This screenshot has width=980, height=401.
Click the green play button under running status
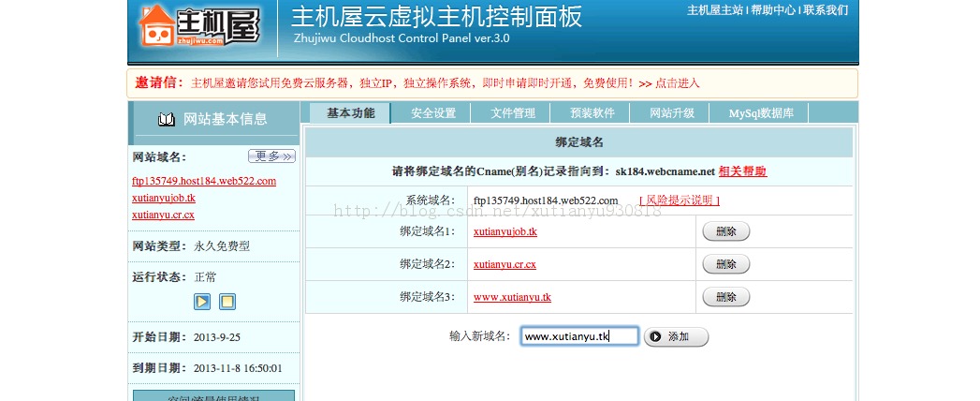202,303
